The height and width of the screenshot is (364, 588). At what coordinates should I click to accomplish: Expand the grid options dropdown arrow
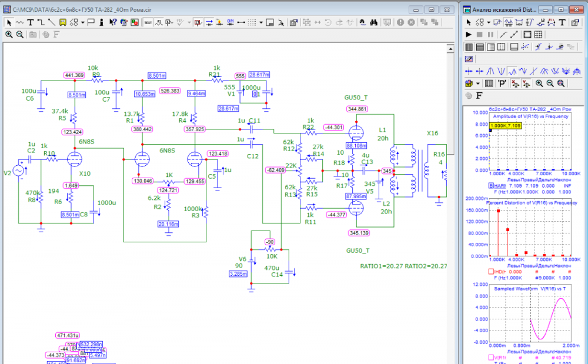click(x=261, y=22)
